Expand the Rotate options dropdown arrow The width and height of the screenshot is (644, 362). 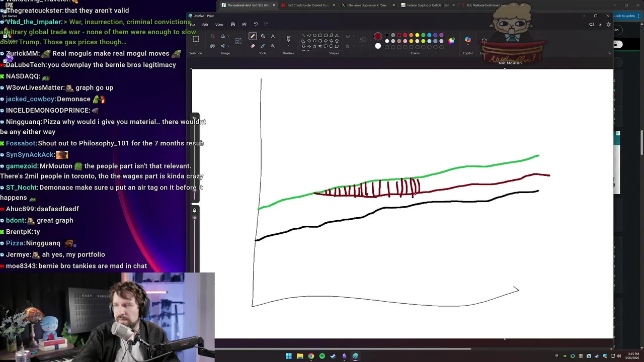point(228,36)
